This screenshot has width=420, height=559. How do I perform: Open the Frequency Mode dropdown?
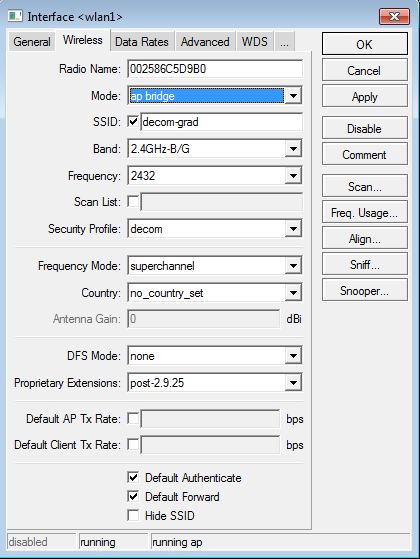(x=293, y=266)
